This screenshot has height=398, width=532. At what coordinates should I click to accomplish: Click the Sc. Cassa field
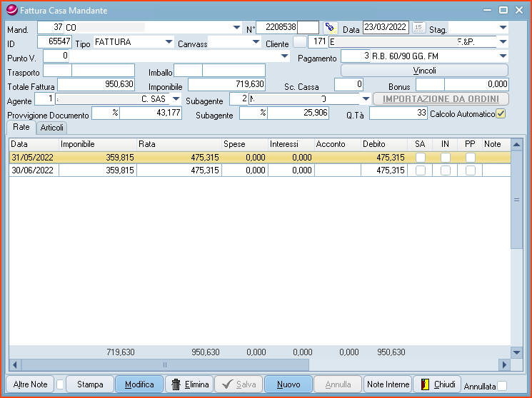click(x=348, y=84)
